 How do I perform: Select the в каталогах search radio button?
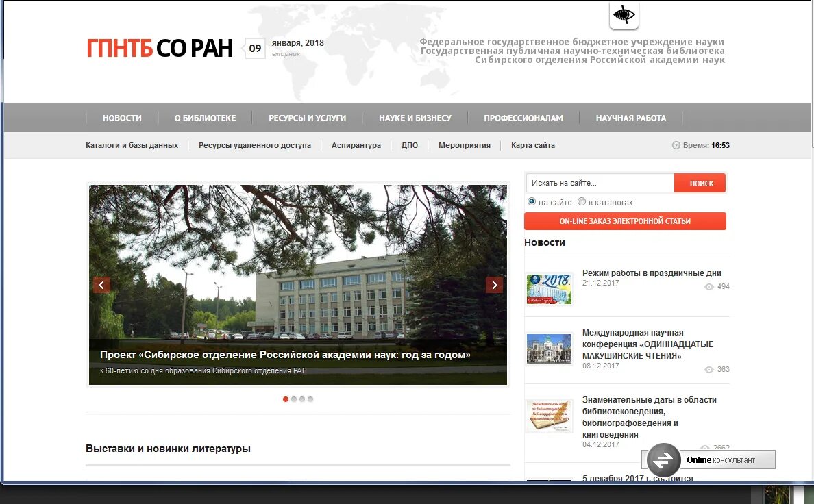point(582,201)
